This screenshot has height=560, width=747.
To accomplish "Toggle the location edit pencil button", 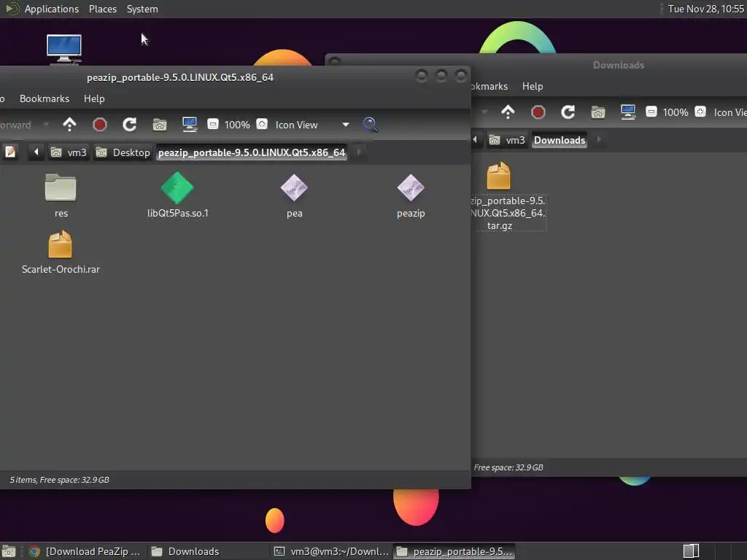I will (10, 152).
